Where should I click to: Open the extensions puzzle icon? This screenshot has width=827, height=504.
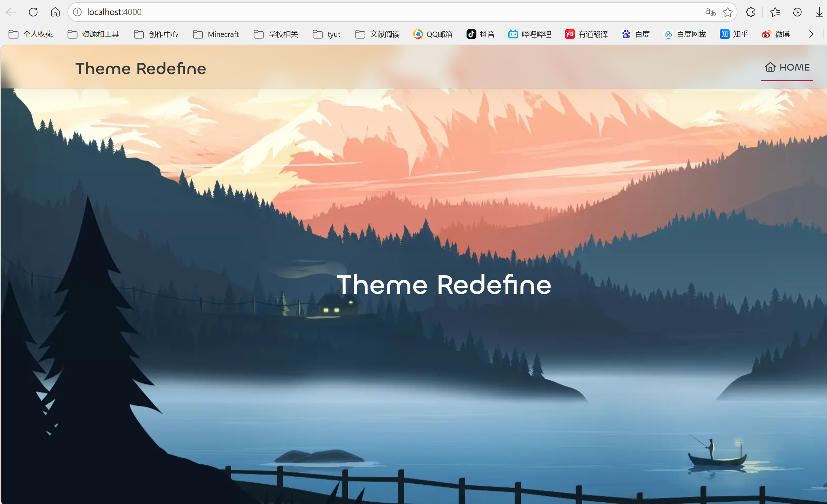(750, 12)
